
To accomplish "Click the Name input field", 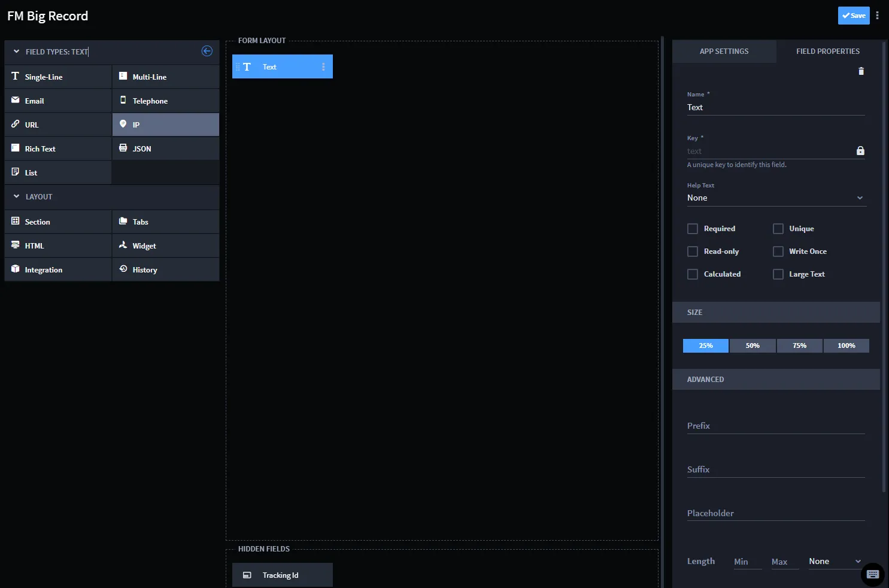I will pyautogui.click(x=776, y=108).
